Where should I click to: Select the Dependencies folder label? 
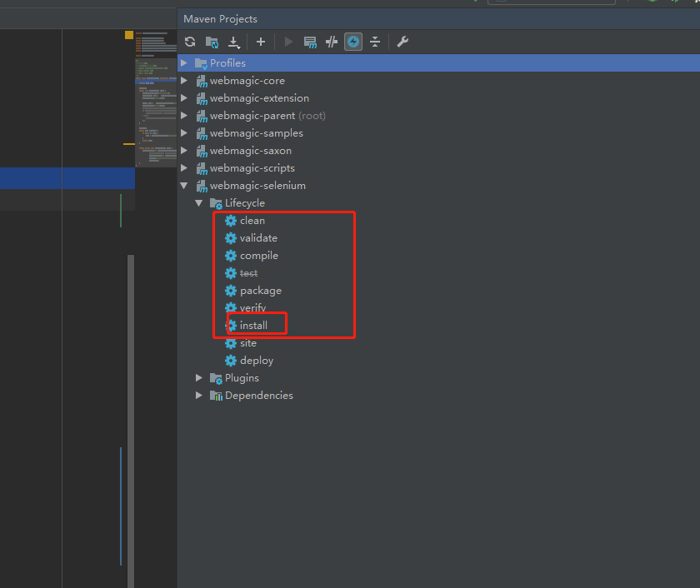[x=259, y=396]
